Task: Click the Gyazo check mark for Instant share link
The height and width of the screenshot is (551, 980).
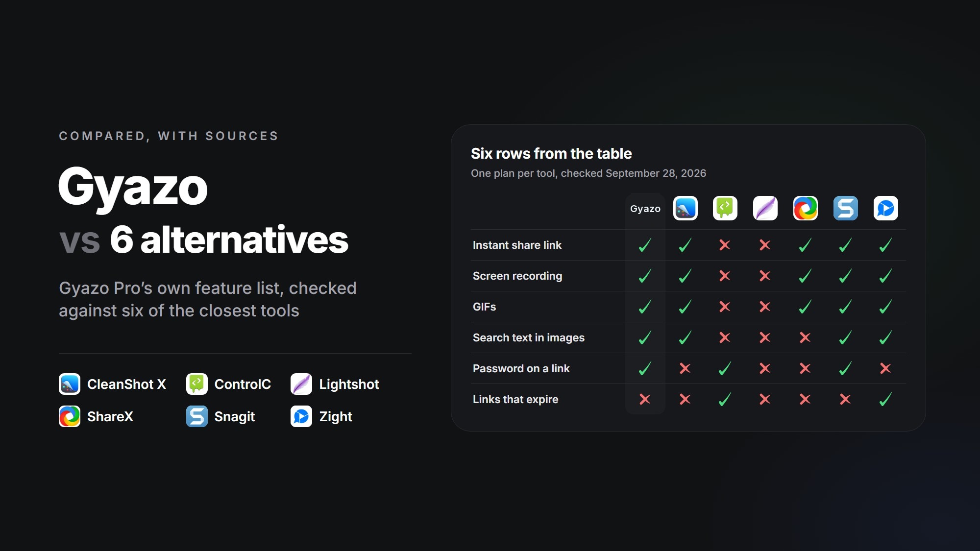Action: point(645,245)
